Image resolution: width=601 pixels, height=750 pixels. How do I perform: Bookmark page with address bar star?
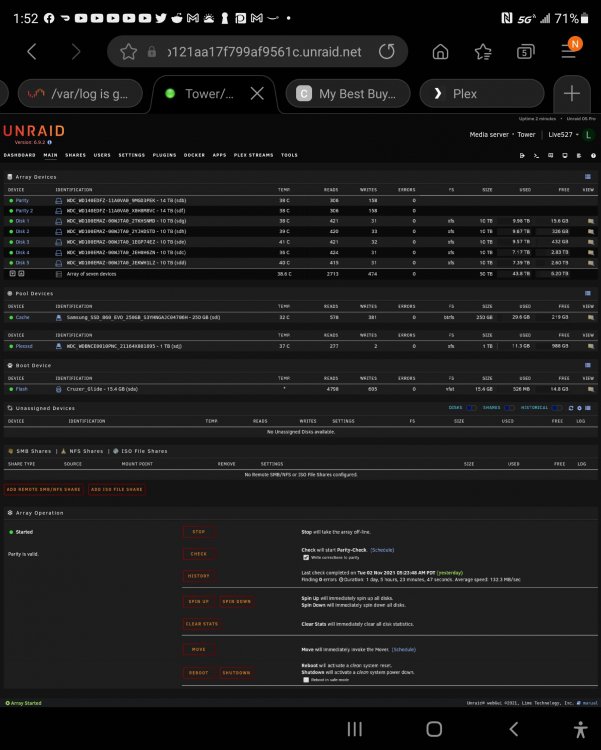pos(129,52)
